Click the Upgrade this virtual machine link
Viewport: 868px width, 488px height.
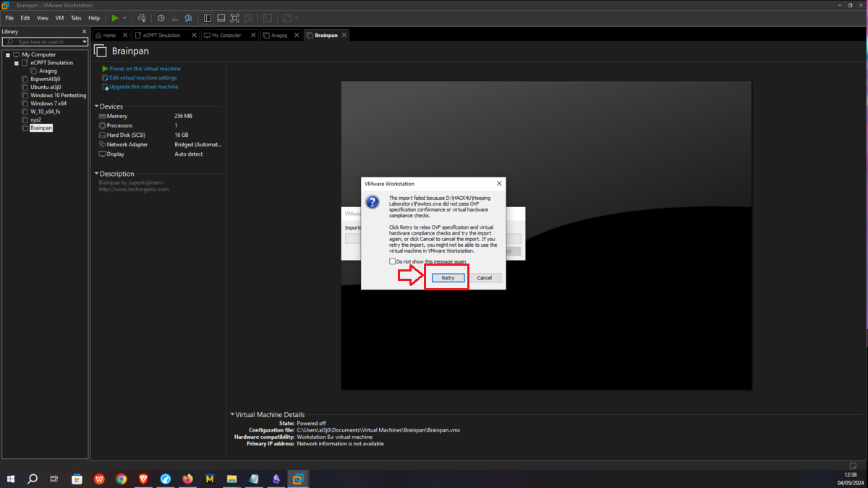(x=143, y=87)
